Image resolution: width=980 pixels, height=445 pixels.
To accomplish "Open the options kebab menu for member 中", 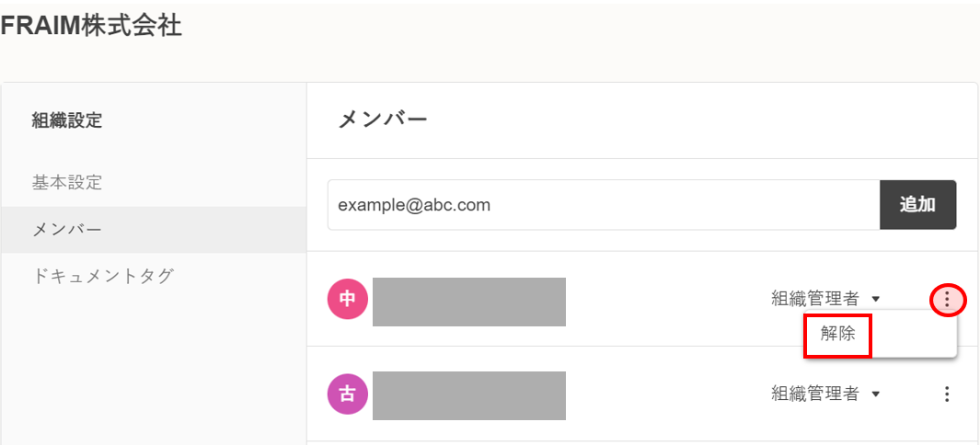I will pos(947,299).
